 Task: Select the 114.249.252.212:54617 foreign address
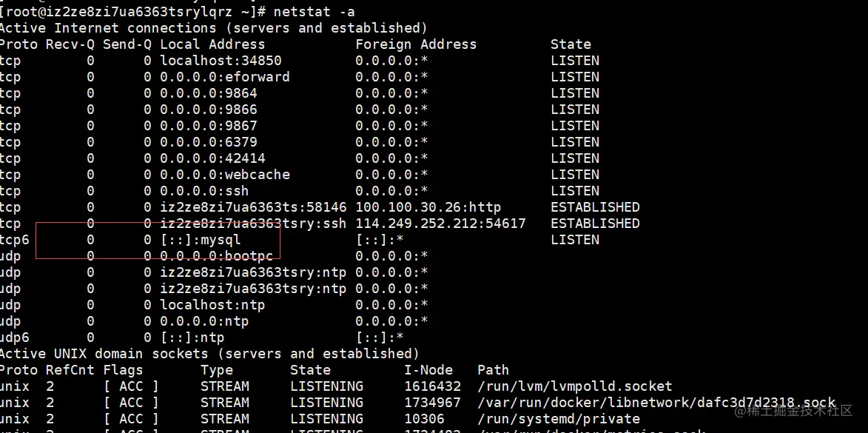(x=440, y=224)
